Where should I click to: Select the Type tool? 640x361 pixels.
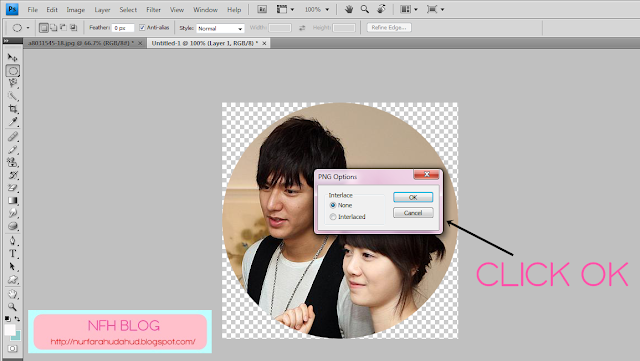pyautogui.click(x=13, y=254)
